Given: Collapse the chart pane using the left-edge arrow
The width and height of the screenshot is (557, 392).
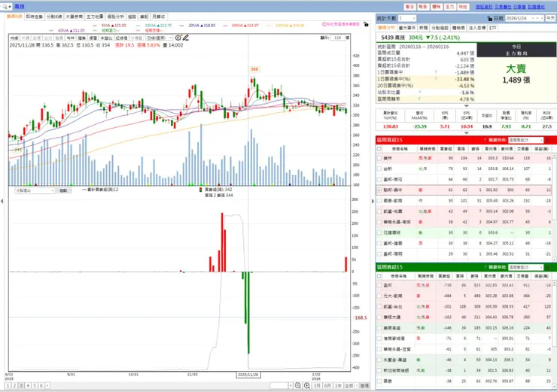Looking at the screenshot, I should click(2, 202).
